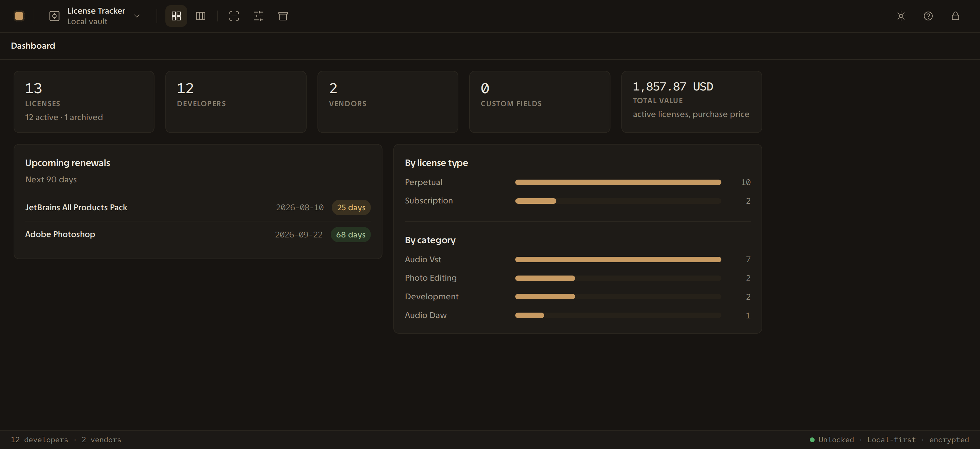
Task: Click the Unlocked status text
Action: click(836, 440)
